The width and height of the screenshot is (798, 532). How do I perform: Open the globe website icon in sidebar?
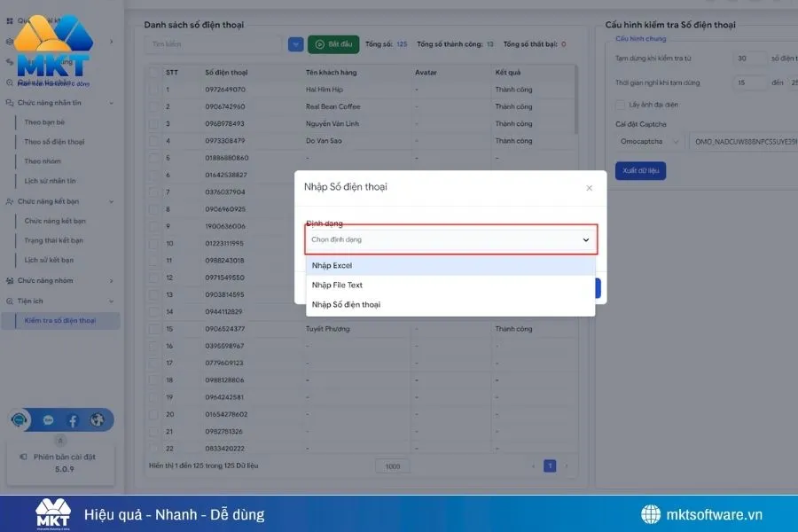click(x=97, y=420)
